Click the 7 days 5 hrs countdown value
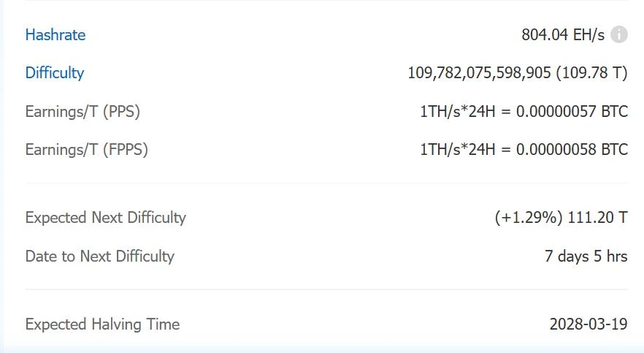Screen dimensions: 644x353 (x=586, y=257)
